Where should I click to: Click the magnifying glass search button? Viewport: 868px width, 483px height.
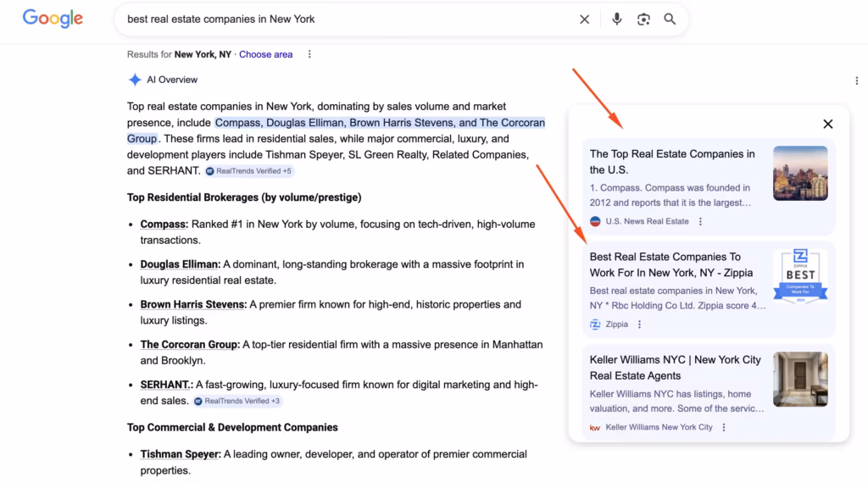click(670, 19)
